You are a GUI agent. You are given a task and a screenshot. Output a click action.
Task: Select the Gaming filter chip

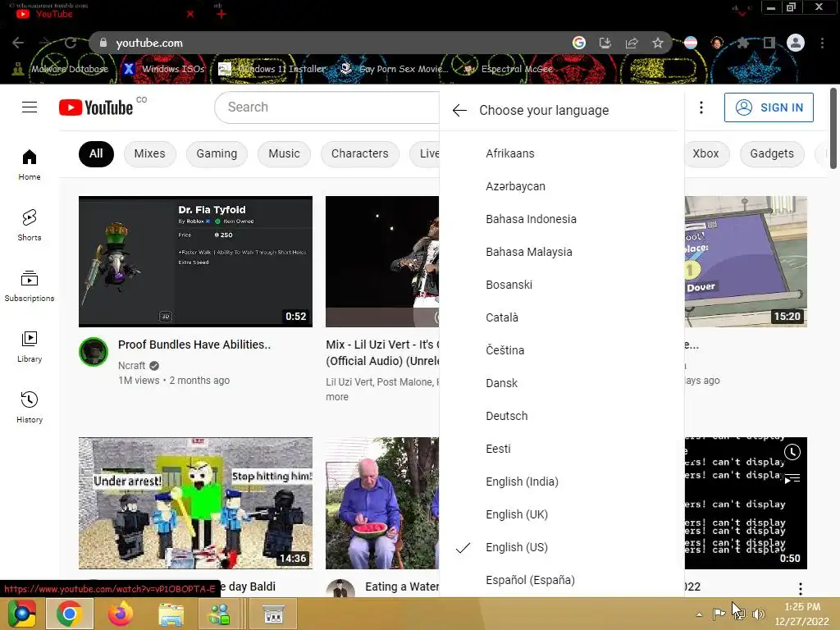point(217,153)
